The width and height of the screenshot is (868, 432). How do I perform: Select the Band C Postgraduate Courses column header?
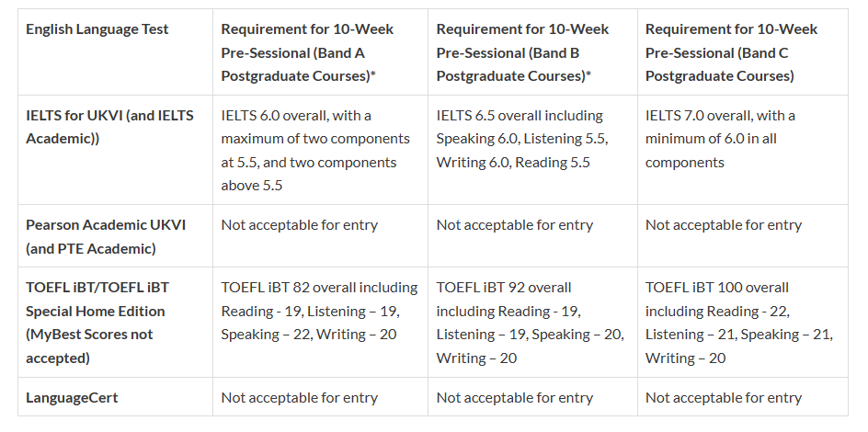(731, 52)
